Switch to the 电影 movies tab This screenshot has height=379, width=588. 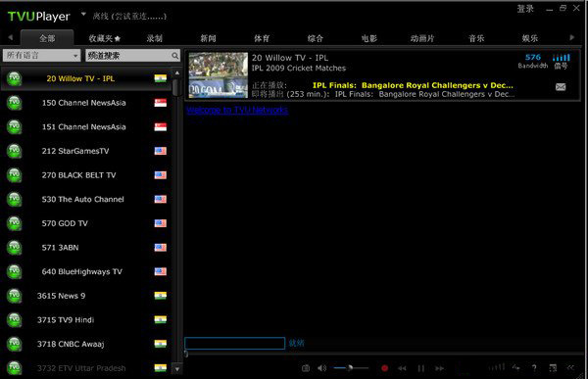[369, 38]
